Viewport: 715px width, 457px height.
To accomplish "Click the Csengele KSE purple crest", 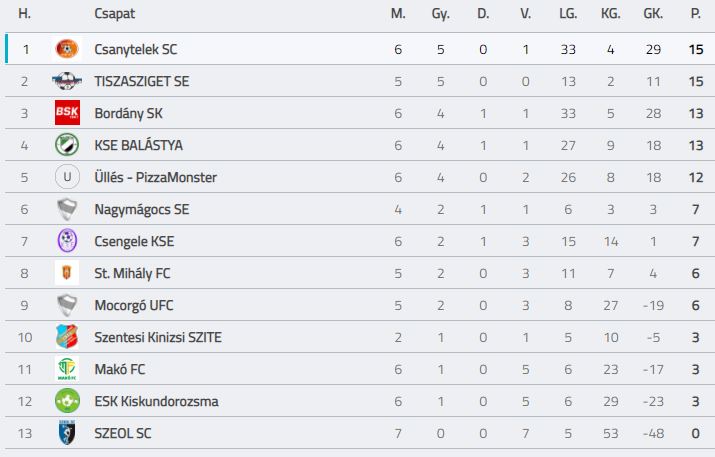I will [x=67, y=241].
